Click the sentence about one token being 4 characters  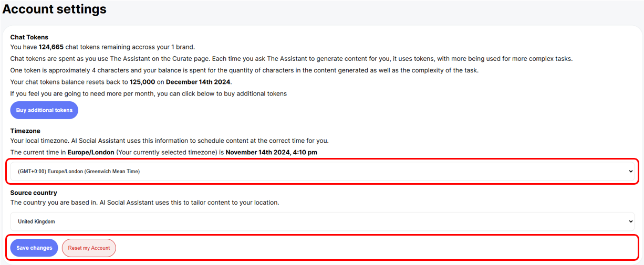(244, 70)
